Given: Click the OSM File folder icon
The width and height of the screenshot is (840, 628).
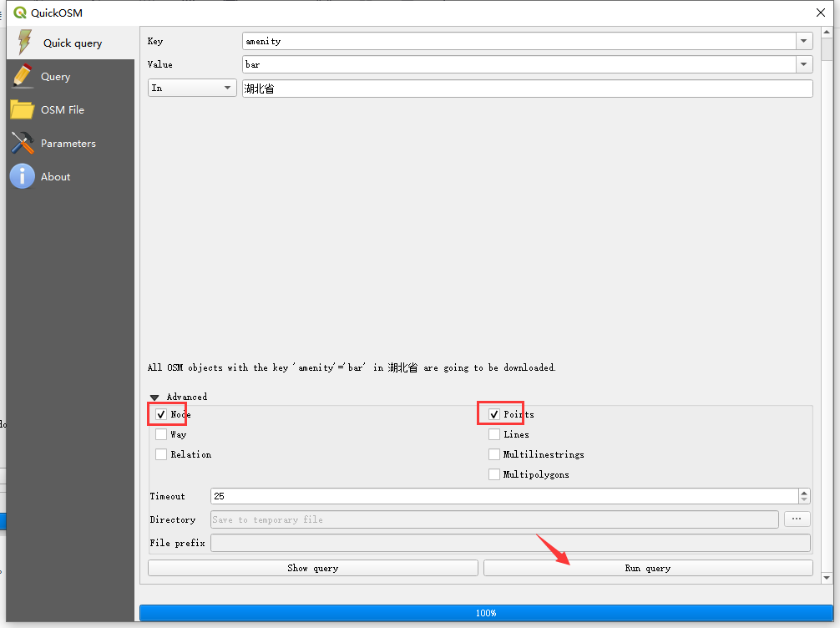Looking at the screenshot, I should 22,110.
